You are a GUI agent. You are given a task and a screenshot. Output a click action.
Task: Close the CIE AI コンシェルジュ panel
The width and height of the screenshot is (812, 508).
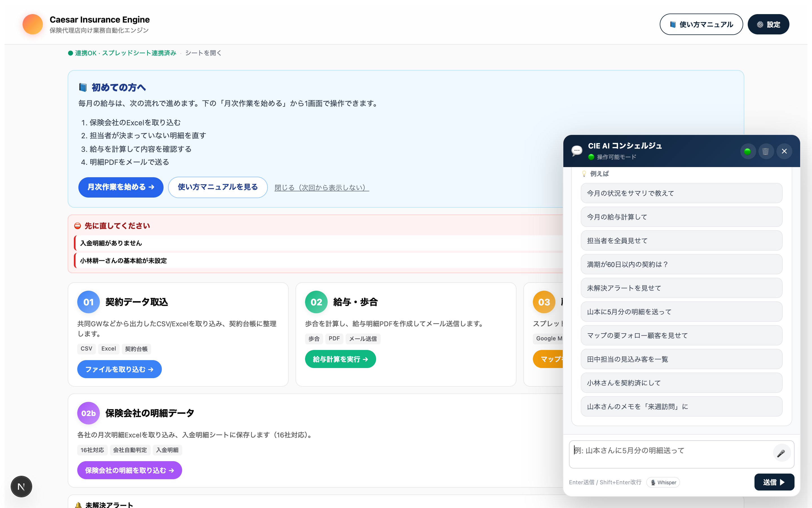(784, 151)
